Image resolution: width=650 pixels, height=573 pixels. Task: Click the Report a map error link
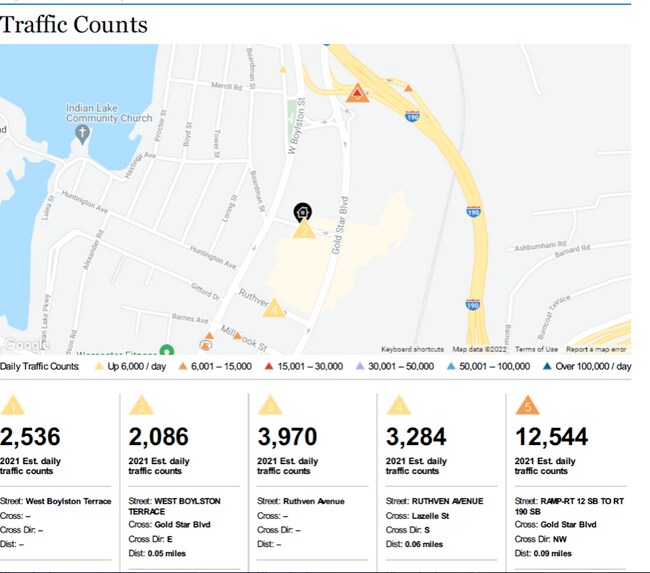[x=596, y=349]
